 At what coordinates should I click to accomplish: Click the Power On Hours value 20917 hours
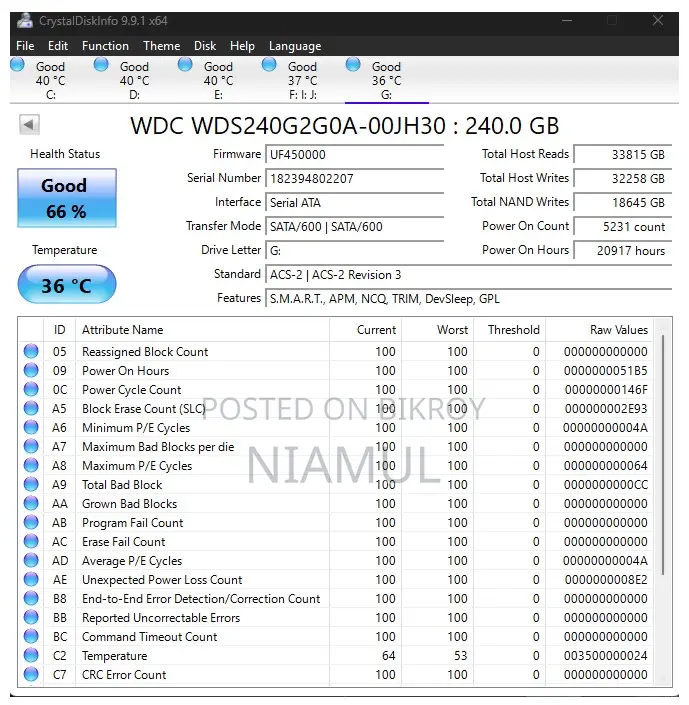coord(623,250)
